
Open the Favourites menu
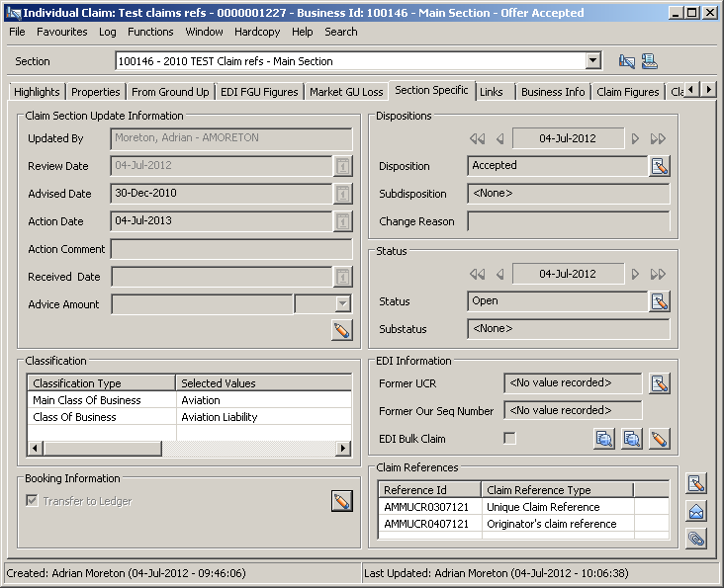click(x=62, y=32)
